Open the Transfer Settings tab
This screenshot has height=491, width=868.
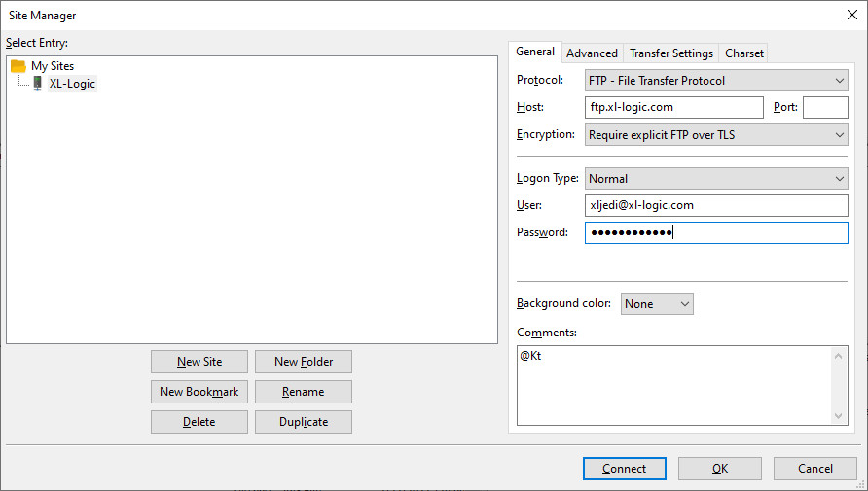coord(670,53)
